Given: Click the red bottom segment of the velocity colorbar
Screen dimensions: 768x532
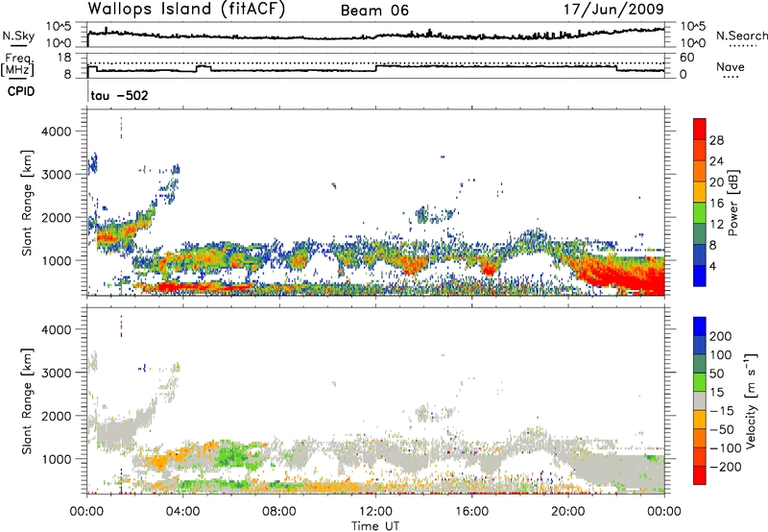Looking at the screenshot, I should 700,475.
